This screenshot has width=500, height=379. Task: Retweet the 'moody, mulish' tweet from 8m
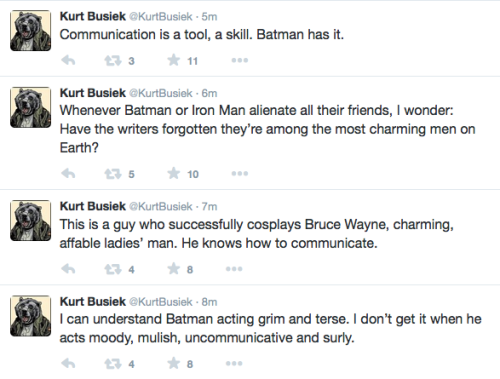113,364
